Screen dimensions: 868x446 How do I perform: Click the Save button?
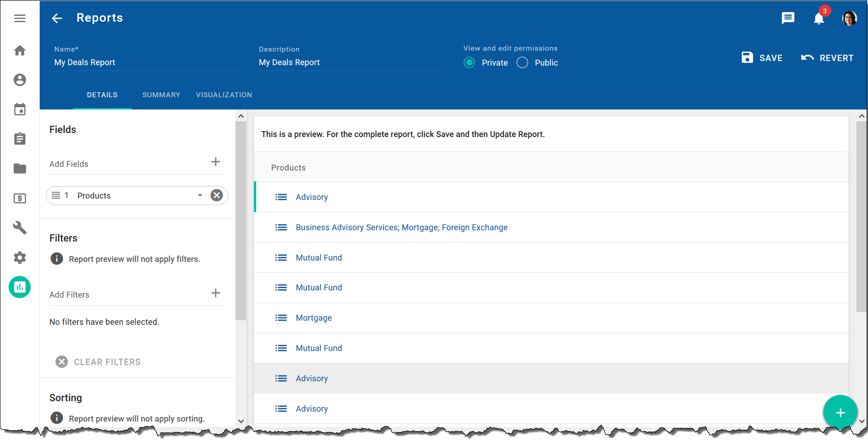point(762,58)
